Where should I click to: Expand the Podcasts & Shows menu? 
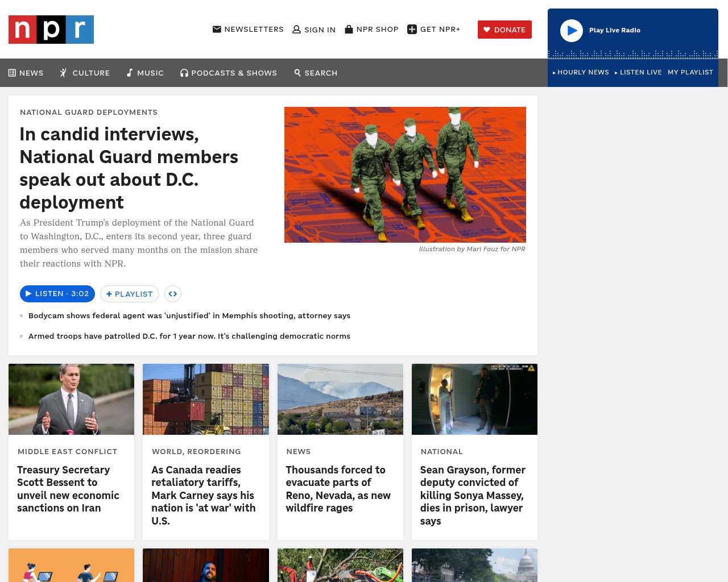click(229, 73)
